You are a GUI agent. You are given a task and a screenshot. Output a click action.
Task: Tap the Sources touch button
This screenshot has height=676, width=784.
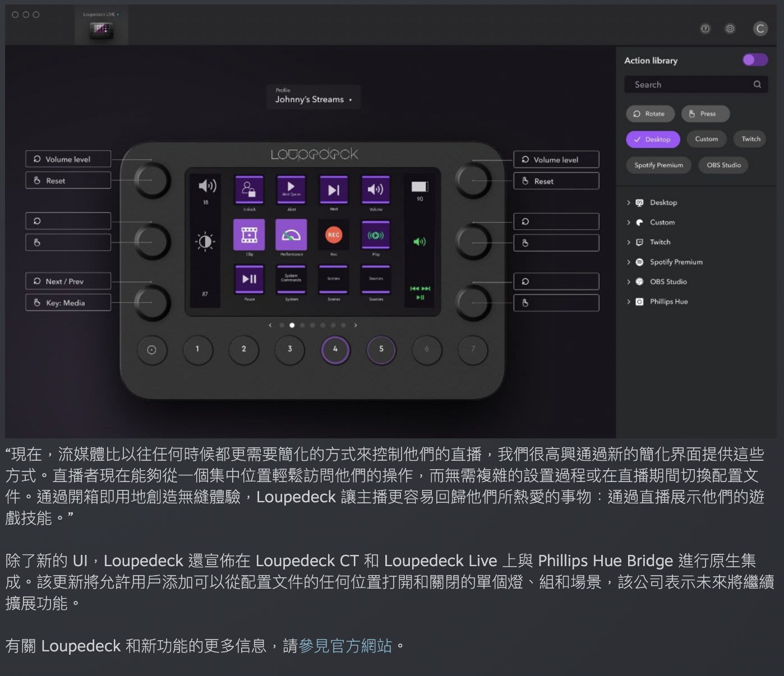(x=376, y=279)
